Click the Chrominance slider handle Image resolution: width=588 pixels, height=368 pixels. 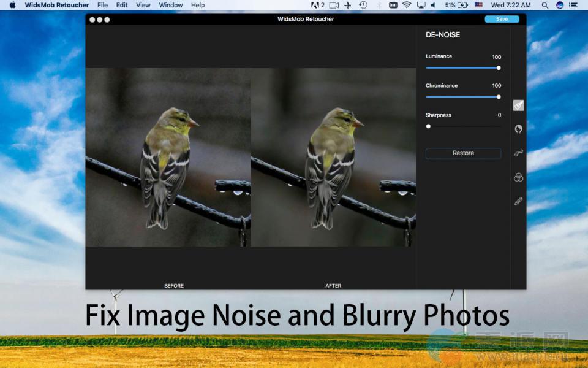pyautogui.click(x=499, y=97)
